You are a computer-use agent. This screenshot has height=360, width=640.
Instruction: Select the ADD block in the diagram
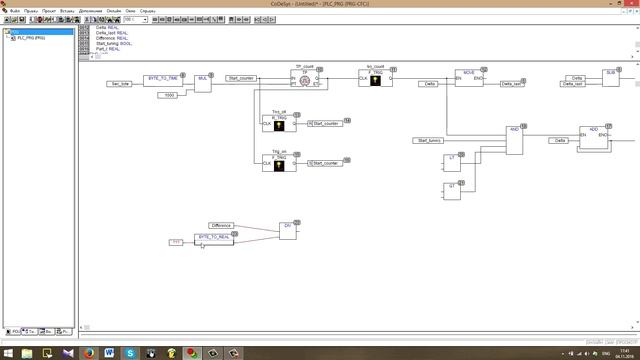[x=594, y=138]
